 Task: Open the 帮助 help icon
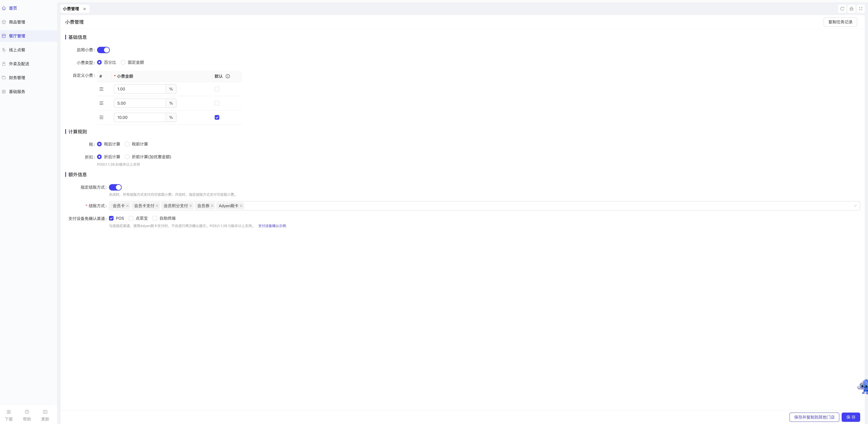tap(27, 412)
